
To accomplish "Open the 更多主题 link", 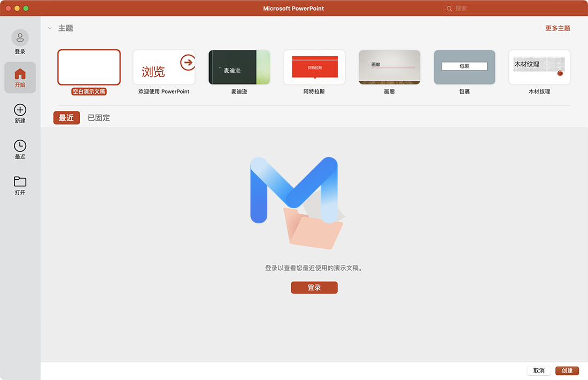I will 558,28.
